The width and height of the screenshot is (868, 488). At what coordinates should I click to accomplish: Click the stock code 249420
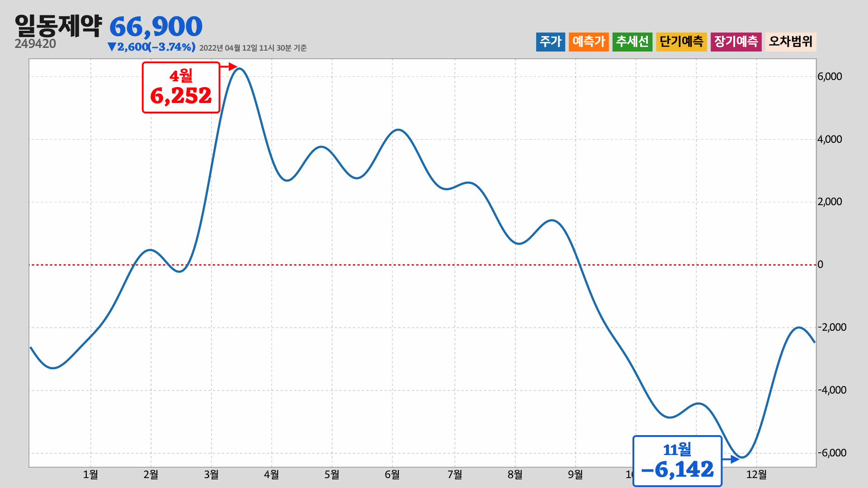pyautogui.click(x=35, y=44)
